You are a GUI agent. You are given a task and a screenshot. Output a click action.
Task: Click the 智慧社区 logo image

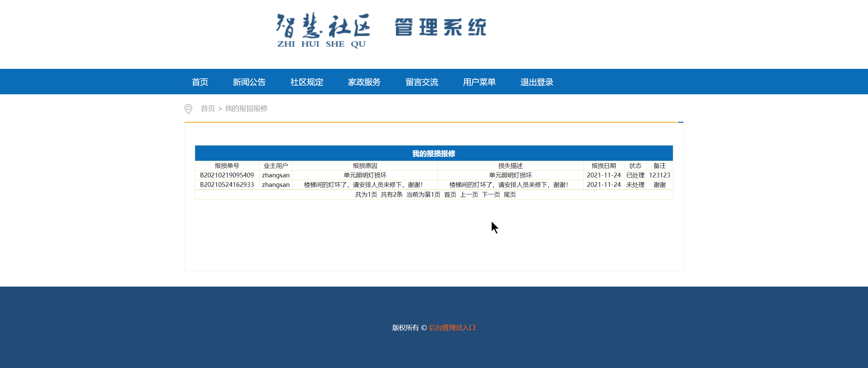click(x=323, y=31)
